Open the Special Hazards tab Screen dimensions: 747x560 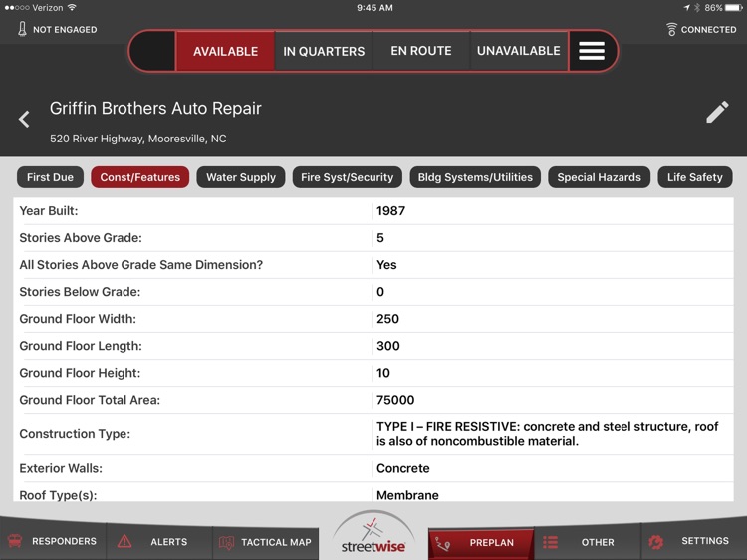pyautogui.click(x=599, y=177)
